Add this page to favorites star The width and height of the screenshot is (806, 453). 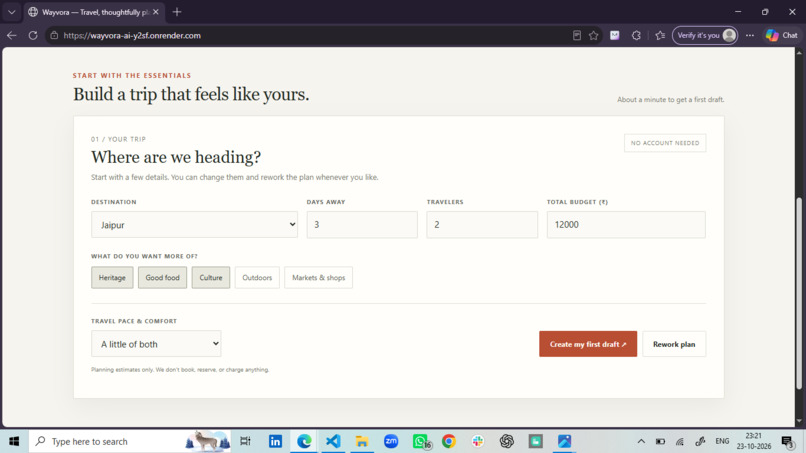pyautogui.click(x=594, y=35)
